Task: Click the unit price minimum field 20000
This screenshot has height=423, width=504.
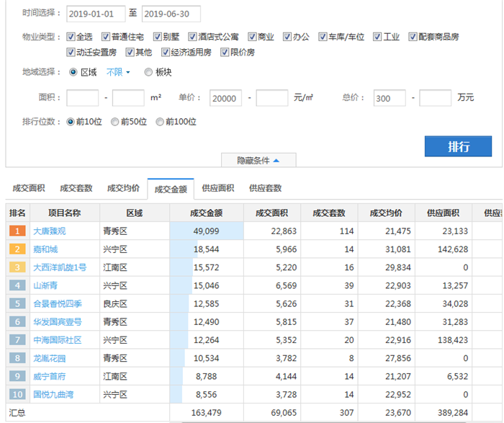Action: click(225, 98)
